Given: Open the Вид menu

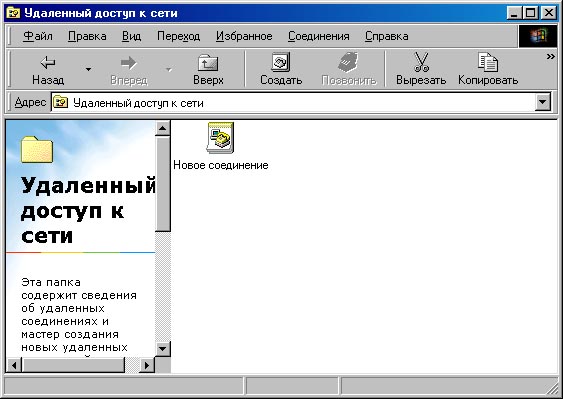Looking at the screenshot, I should pyautogui.click(x=131, y=36).
